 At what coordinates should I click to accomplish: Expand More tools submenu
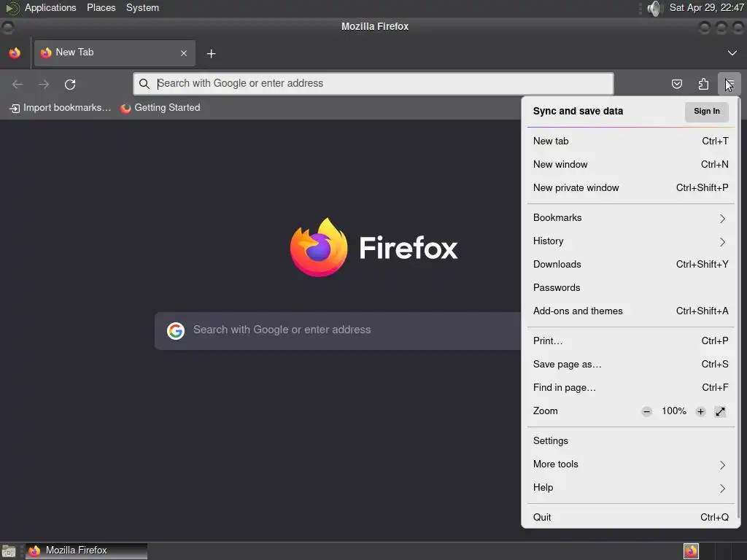(x=630, y=464)
